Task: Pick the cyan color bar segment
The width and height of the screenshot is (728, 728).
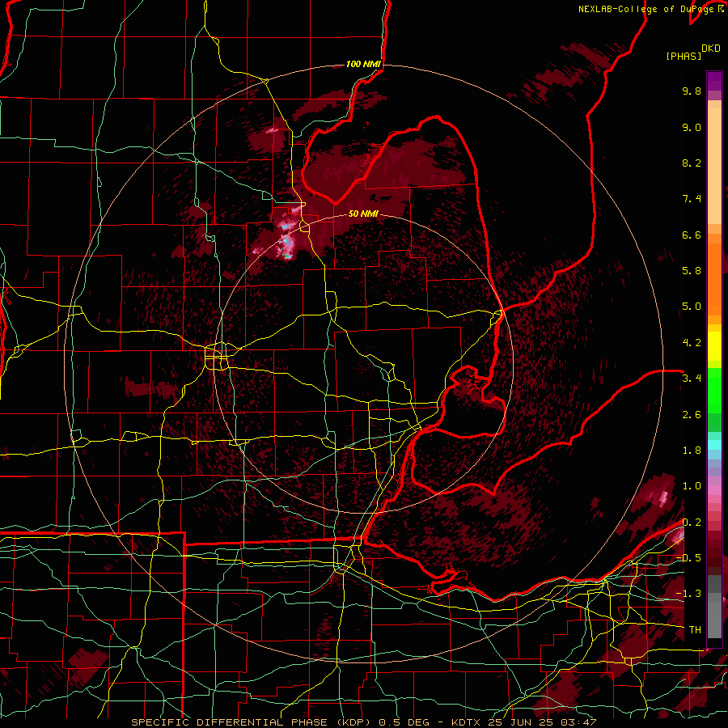Action: coord(714,445)
